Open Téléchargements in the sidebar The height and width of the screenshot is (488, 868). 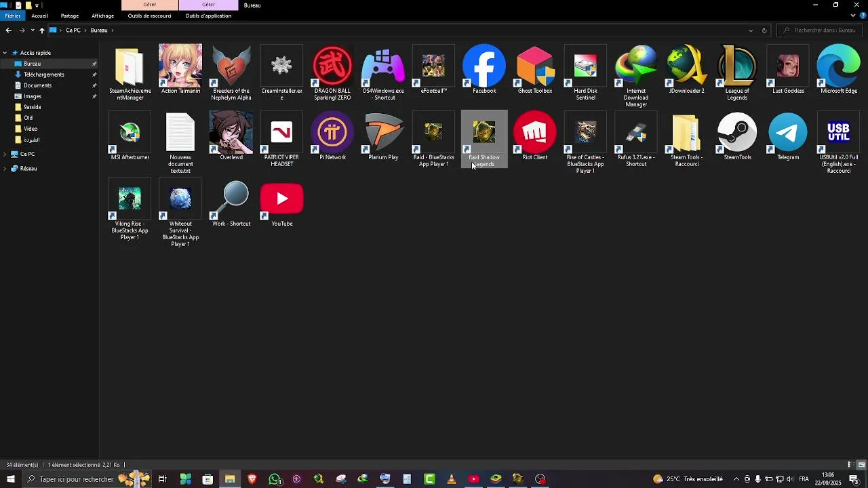click(44, 75)
